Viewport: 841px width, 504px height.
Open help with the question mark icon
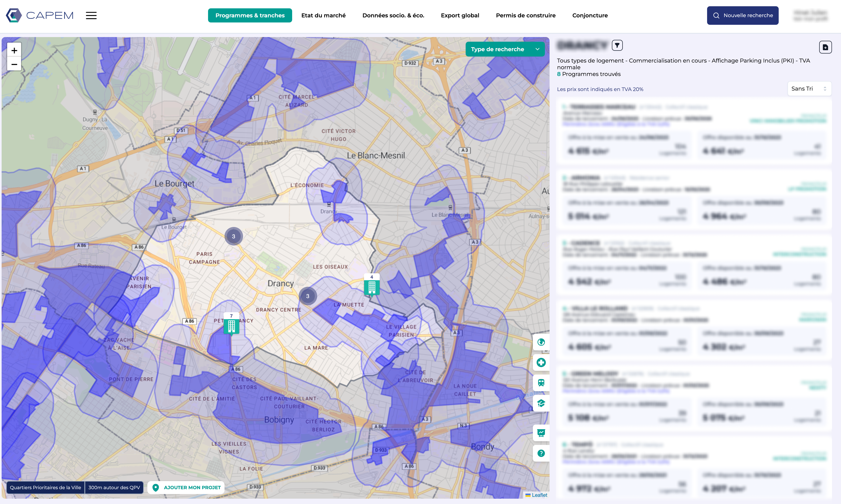click(541, 453)
